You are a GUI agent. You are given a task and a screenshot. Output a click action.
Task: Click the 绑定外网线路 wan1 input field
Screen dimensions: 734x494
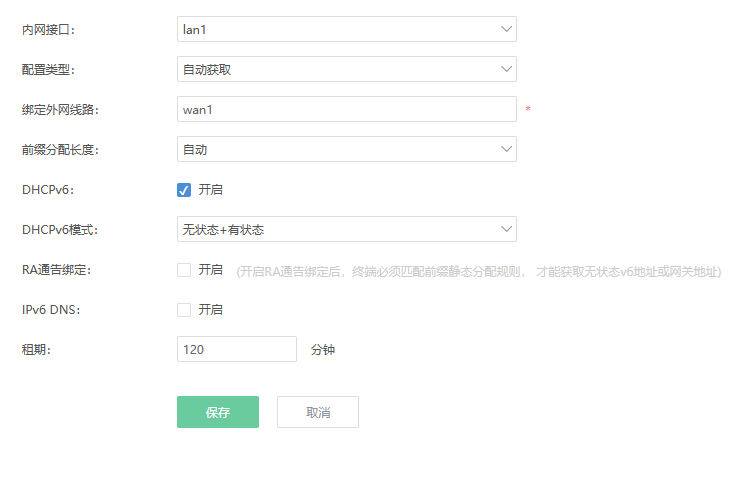coord(346,109)
